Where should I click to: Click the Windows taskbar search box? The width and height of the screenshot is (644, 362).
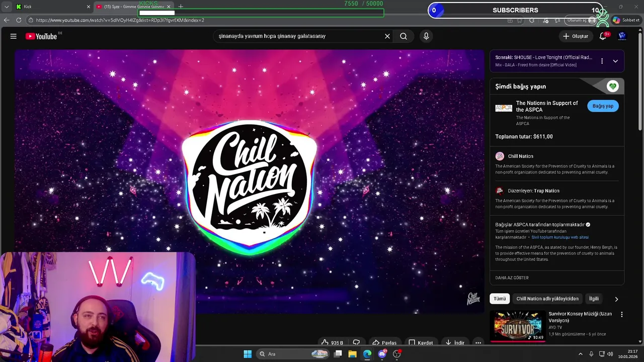click(x=293, y=354)
